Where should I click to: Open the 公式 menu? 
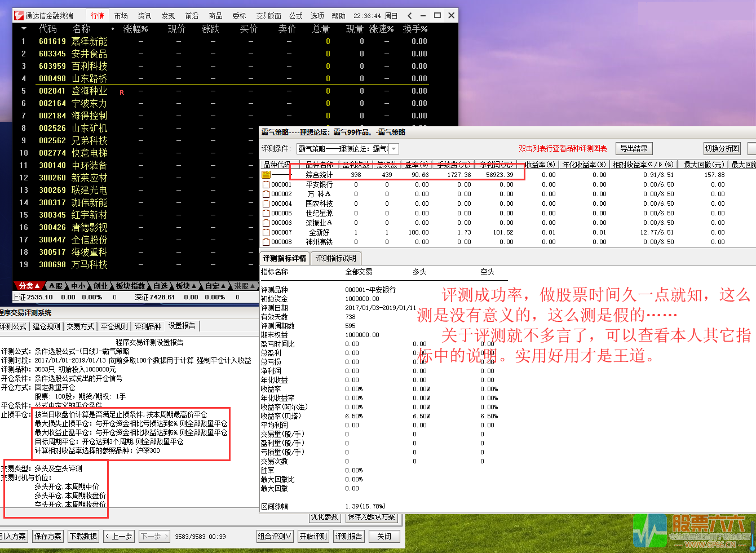pos(295,15)
